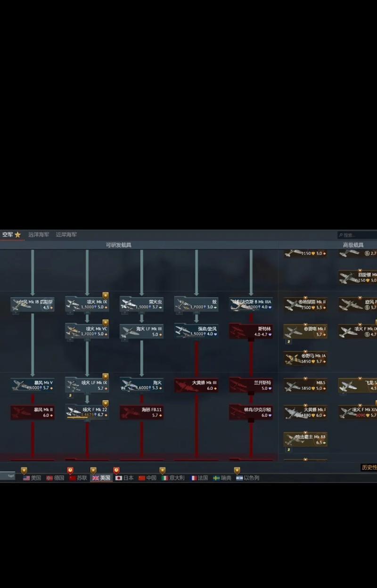Image resolution: width=377 pixels, height=588 pixels.
Task: Select the locked 大黄蜂 Mk III aircraft
Action: 196,385
